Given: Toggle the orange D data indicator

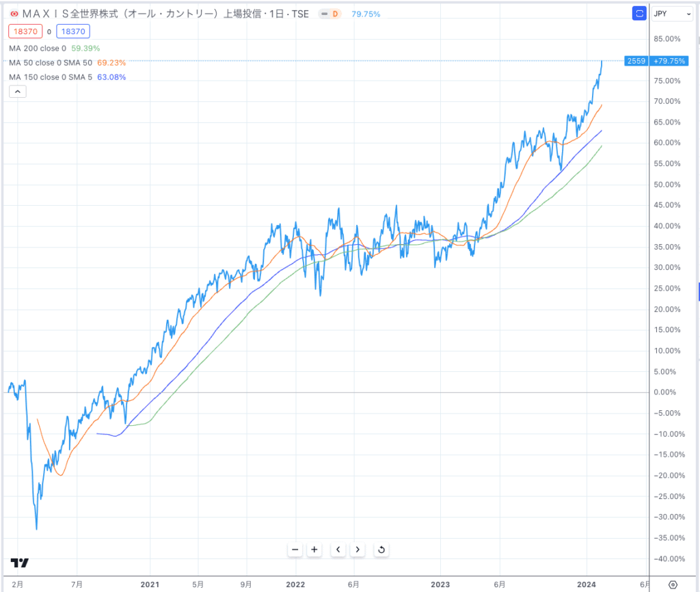Looking at the screenshot, I should tap(330, 14).
